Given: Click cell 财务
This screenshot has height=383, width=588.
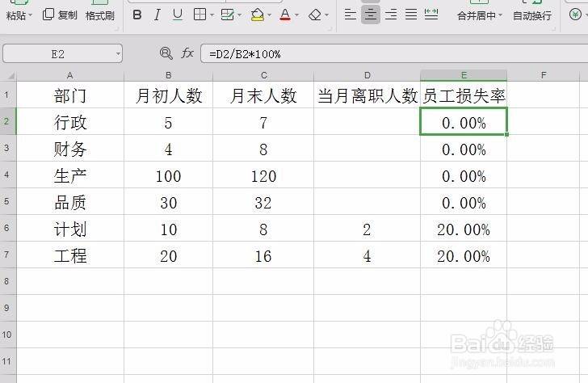Looking at the screenshot, I should (x=70, y=148).
